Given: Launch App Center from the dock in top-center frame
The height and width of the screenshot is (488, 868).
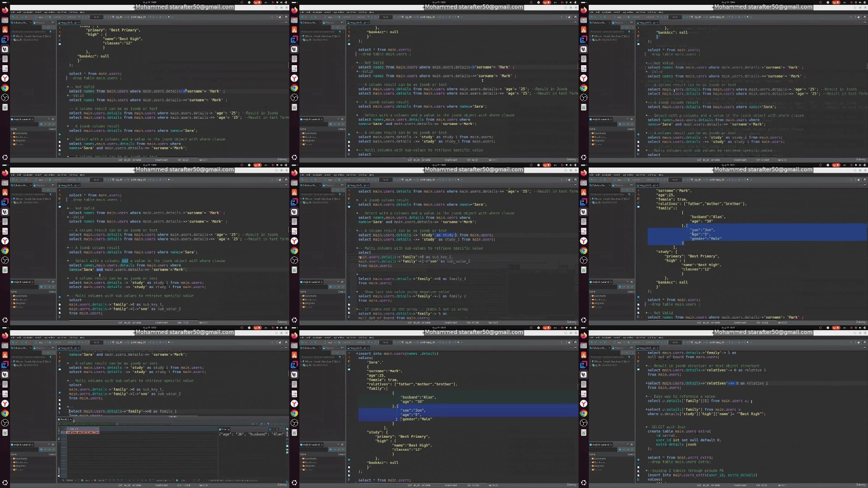Looking at the screenshot, I should click(294, 29).
